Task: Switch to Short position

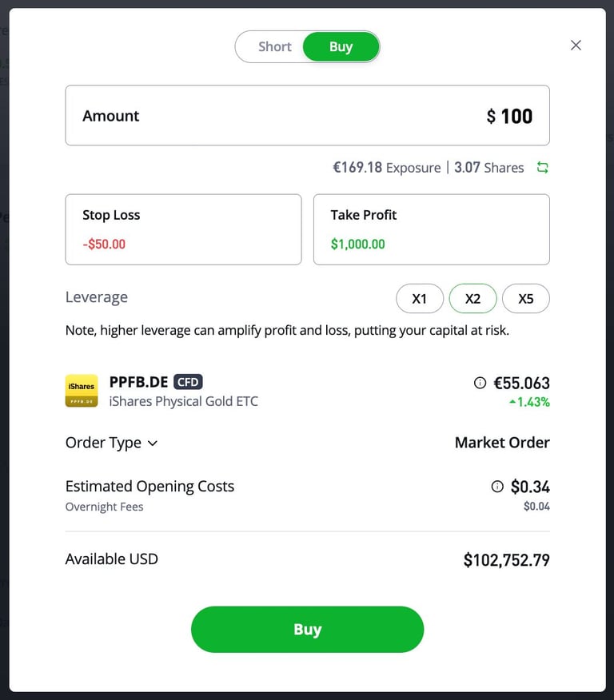Action: (274, 47)
